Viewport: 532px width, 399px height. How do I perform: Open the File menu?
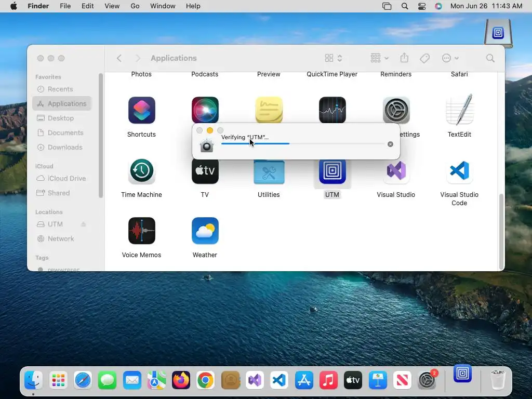pyautogui.click(x=65, y=6)
